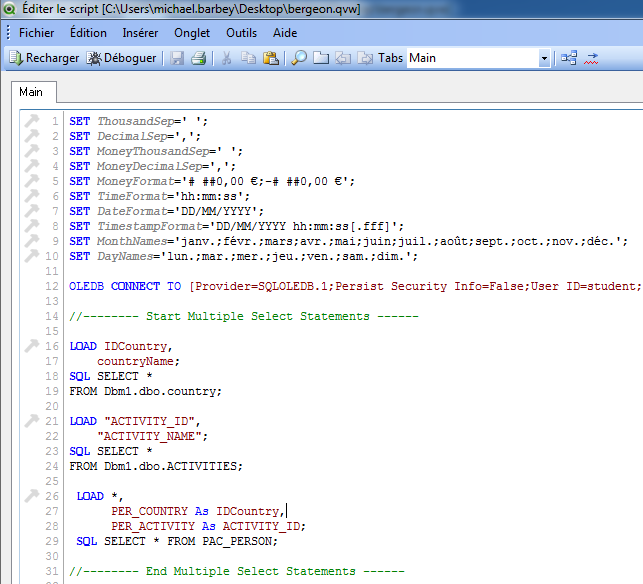
Task: Click the Copy icon in the toolbar
Action: click(248, 58)
